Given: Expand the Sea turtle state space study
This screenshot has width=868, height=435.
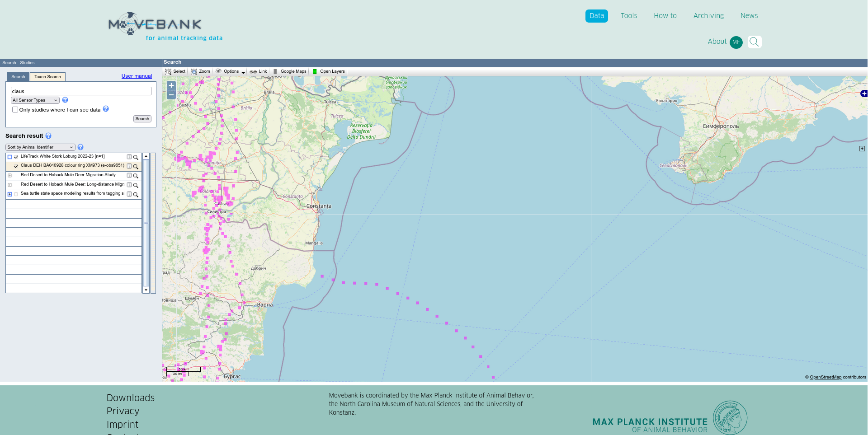Looking at the screenshot, I should pos(9,194).
